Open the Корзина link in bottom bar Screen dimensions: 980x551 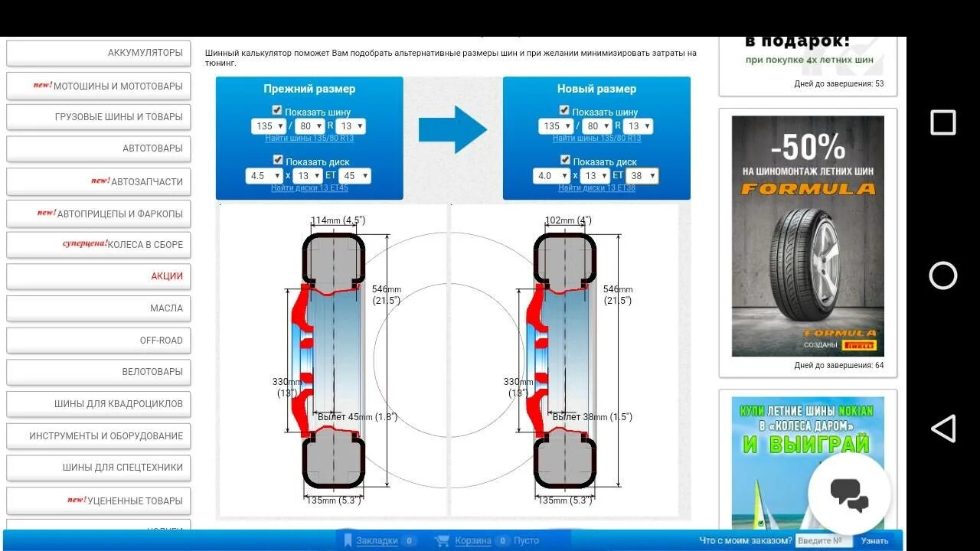tap(473, 541)
